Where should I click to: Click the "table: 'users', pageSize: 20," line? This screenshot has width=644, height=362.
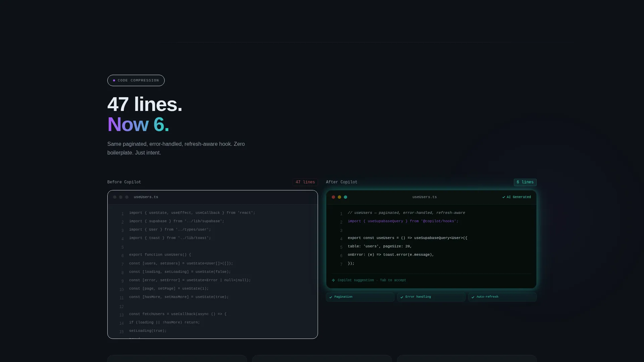(380, 246)
